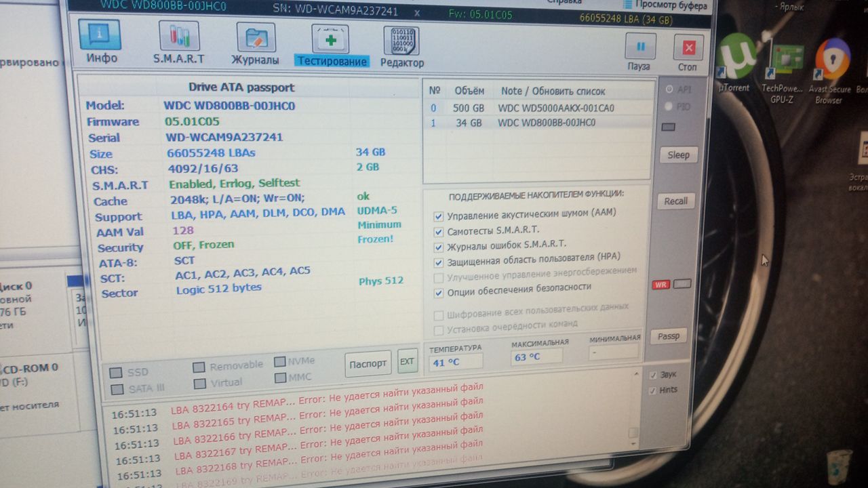This screenshot has height=488, width=868.
Task: Open the Справка menu
Action: click(x=564, y=1)
